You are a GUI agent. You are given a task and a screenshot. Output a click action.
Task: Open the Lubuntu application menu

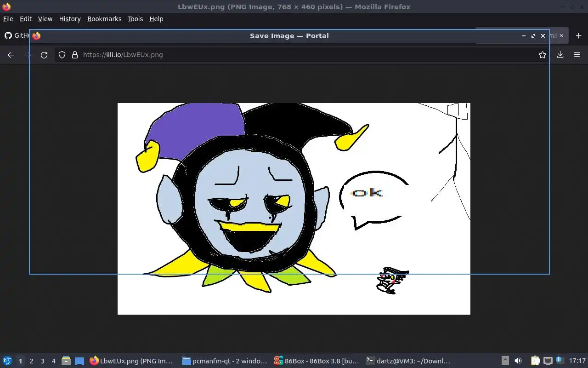7,361
